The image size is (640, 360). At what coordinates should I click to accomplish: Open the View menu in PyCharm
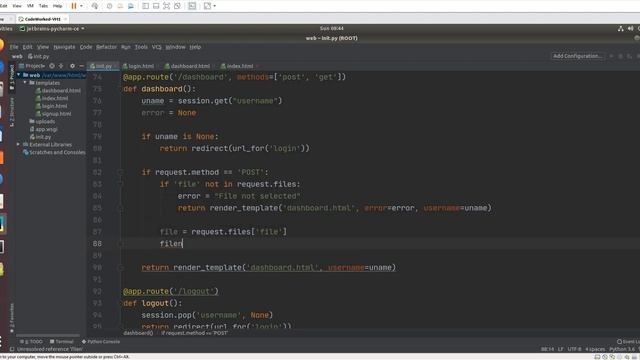[43, 47]
